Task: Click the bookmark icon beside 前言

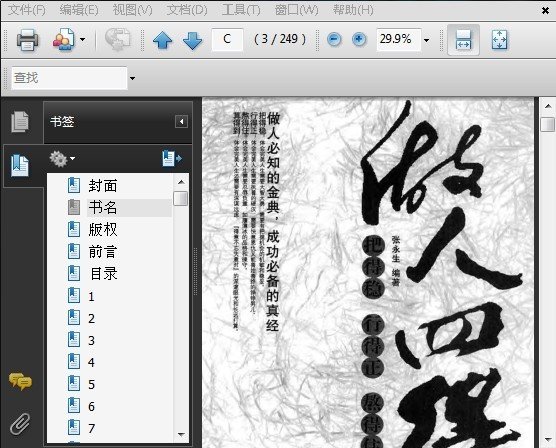Action: (x=74, y=251)
